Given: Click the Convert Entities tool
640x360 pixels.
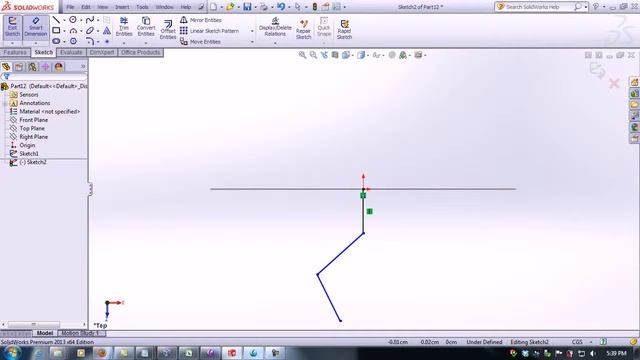Looking at the screenshot, I should 146,27.
